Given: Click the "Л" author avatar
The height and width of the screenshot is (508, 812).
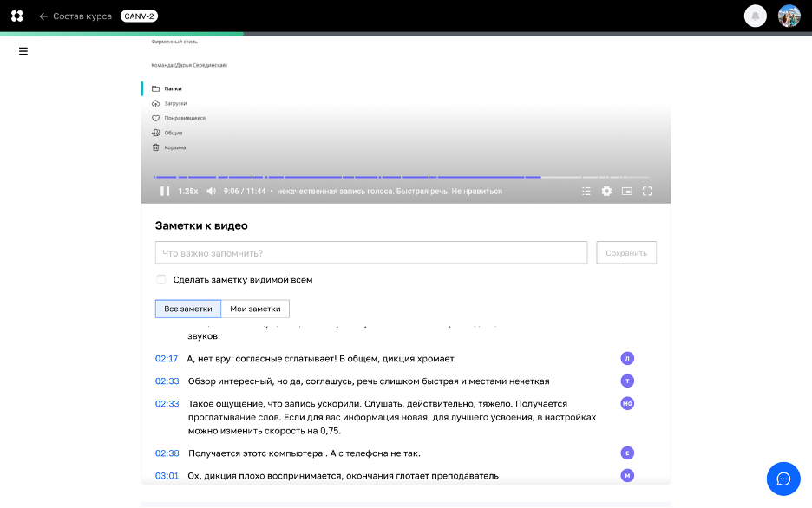Looking at the screenshot, I should point(627,359).
